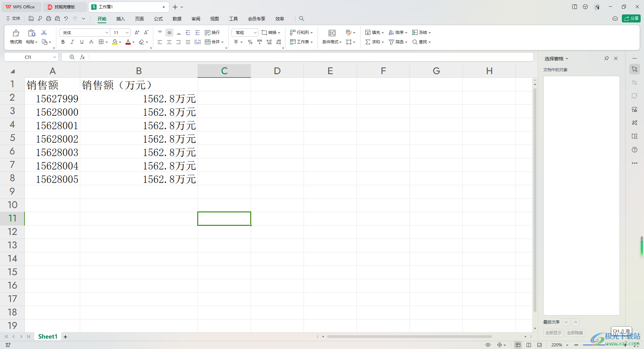Pin the Selection Pane with pin icon

click(x=606, y=58)
